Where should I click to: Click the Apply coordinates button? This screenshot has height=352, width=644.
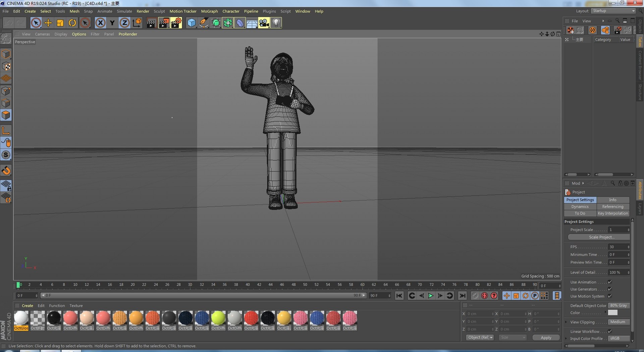click(546, 338)
